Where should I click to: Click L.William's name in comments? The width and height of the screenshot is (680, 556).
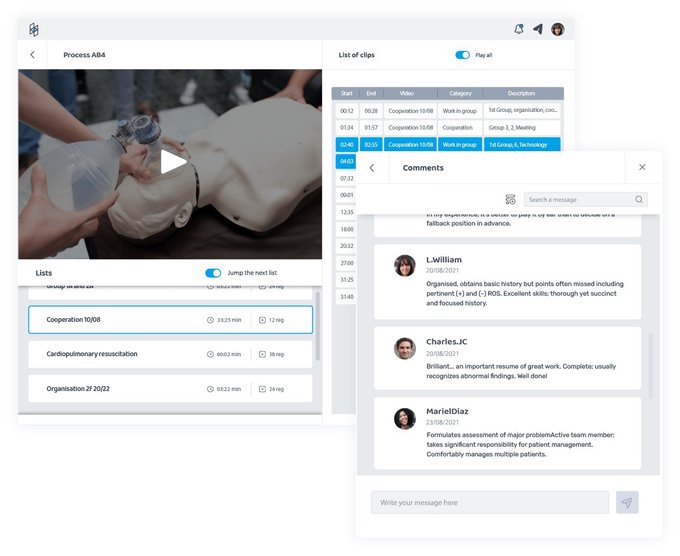coord(444,260)
